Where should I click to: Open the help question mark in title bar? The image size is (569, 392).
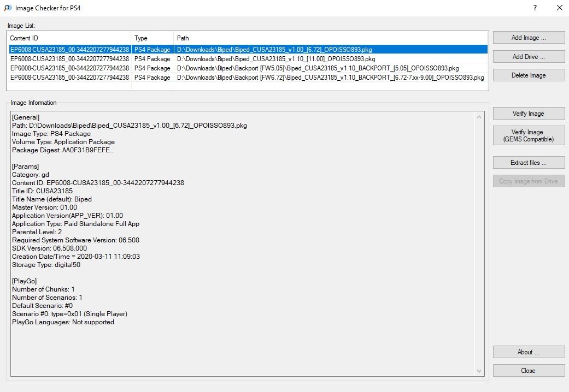tap(535, 8)
